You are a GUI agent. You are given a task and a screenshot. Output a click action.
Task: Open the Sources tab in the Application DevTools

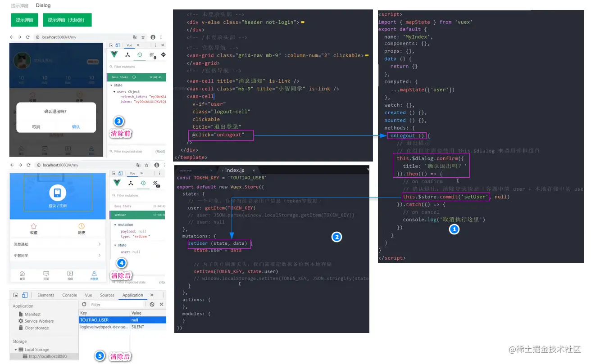tap(107, 295)
